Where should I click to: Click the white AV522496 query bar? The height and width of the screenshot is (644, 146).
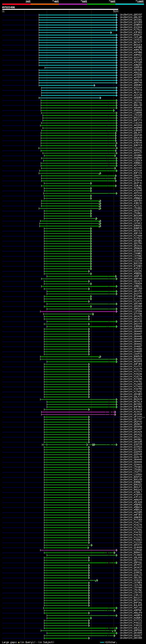click(60, 9)
